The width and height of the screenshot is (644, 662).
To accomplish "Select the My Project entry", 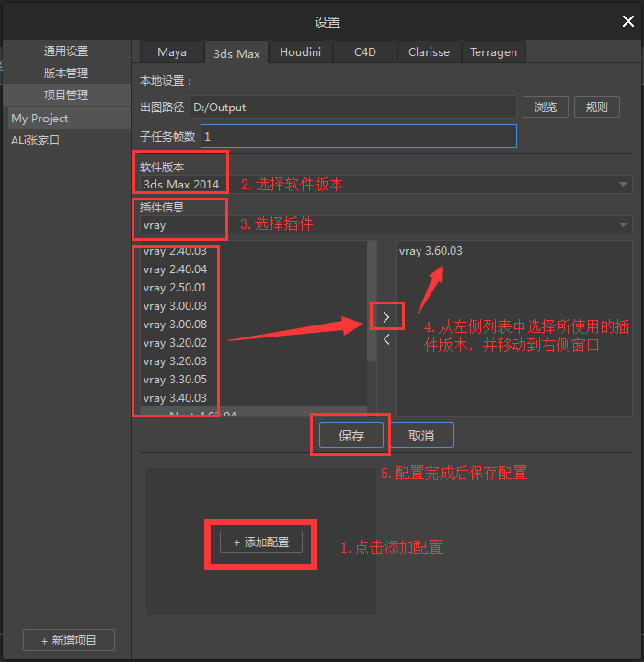I will click(69, 119).
